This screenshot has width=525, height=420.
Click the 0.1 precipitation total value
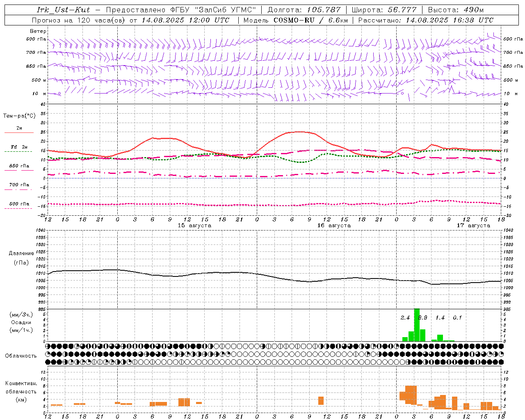pos(457,318)
